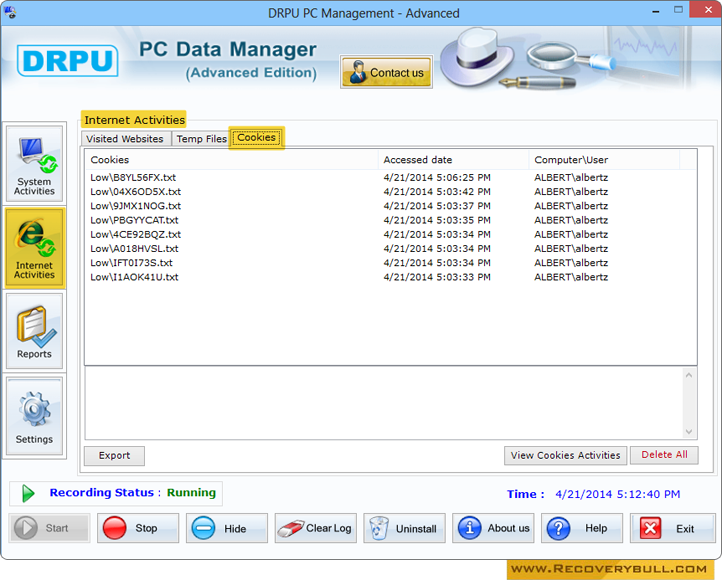Exit the application via Exit button
The image size is (722, 580).
click(672, 528)
